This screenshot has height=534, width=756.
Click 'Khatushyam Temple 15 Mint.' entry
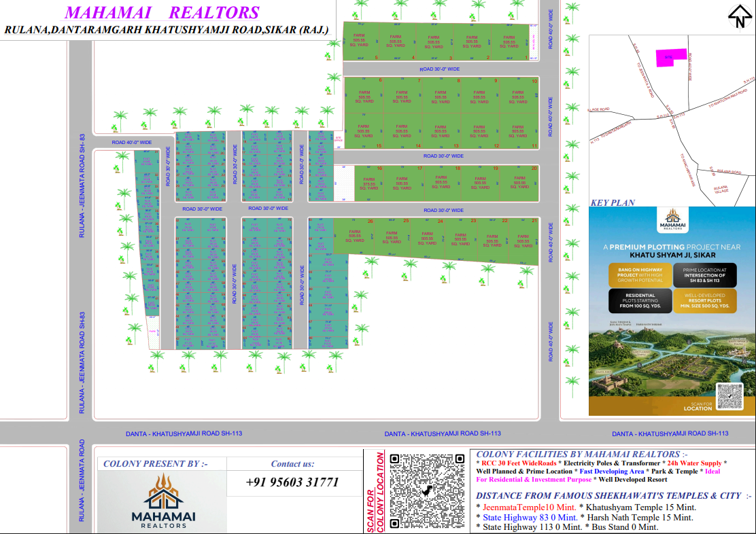pyautogui.click(x=641, y=507)
